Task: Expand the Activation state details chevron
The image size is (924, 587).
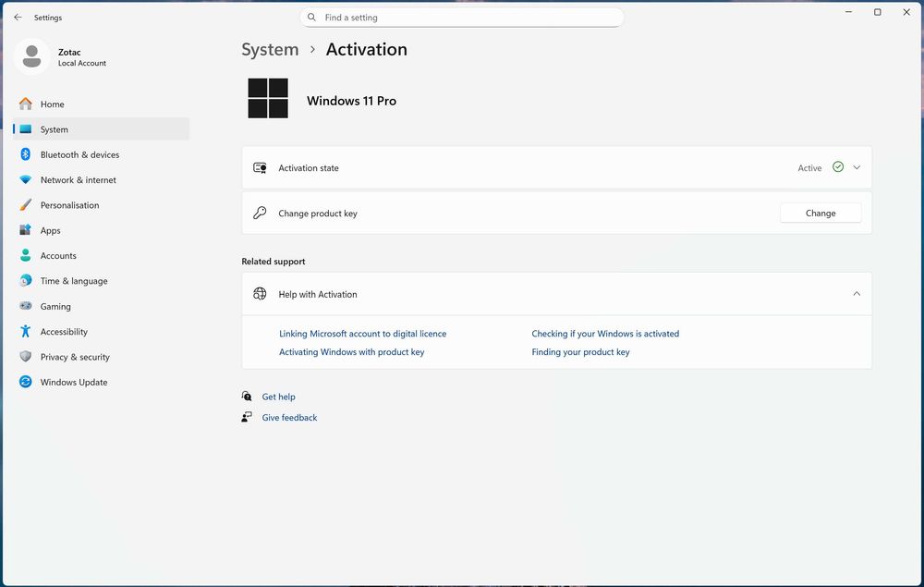Action: tap(857, 167)
